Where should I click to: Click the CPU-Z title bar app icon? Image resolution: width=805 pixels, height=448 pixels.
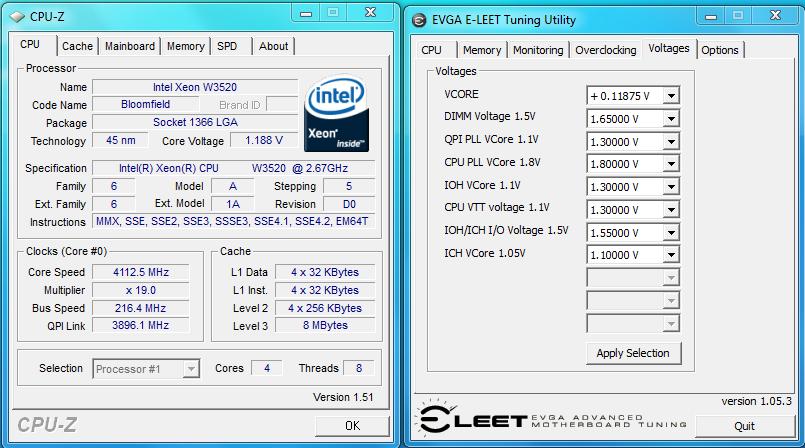[17, 17]
